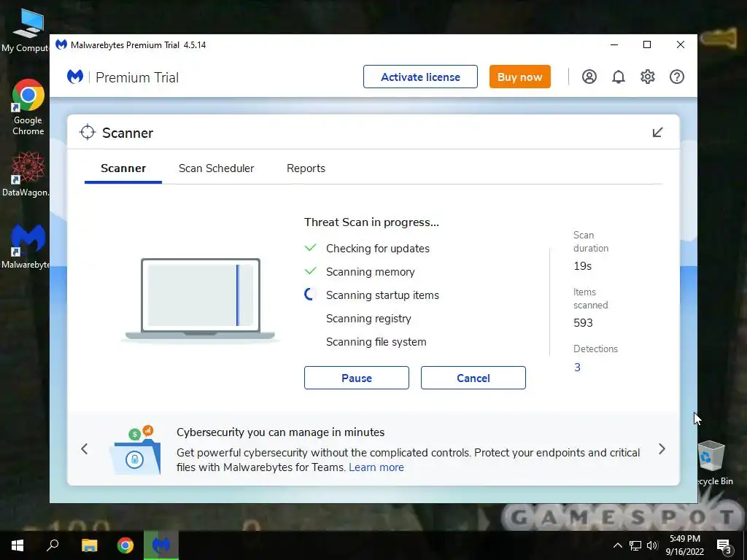Select Malwarebytes taskbar button
The height and width of the screenshot is (560, 747).
point(161,545)
